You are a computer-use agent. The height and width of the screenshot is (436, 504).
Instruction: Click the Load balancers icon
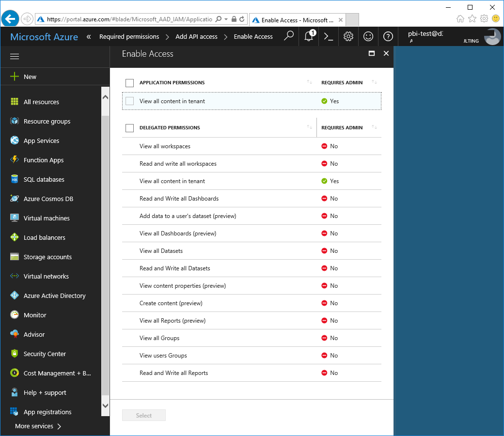(x=15, y=237)
